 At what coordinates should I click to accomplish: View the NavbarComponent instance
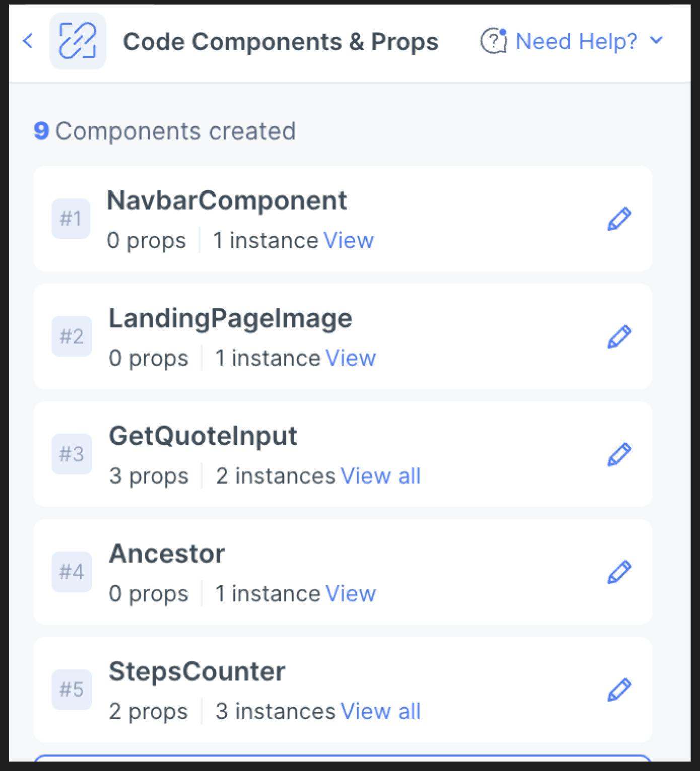pyautogui.click(x=349, y=240)
